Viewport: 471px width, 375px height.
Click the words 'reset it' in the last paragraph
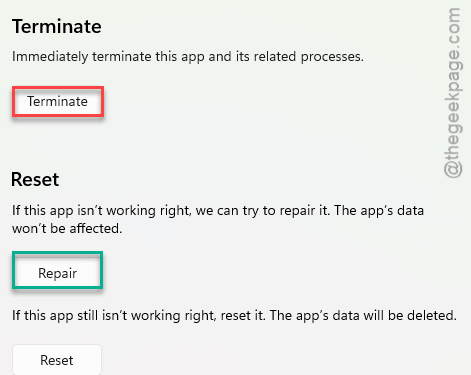click(x=243, y=315)
